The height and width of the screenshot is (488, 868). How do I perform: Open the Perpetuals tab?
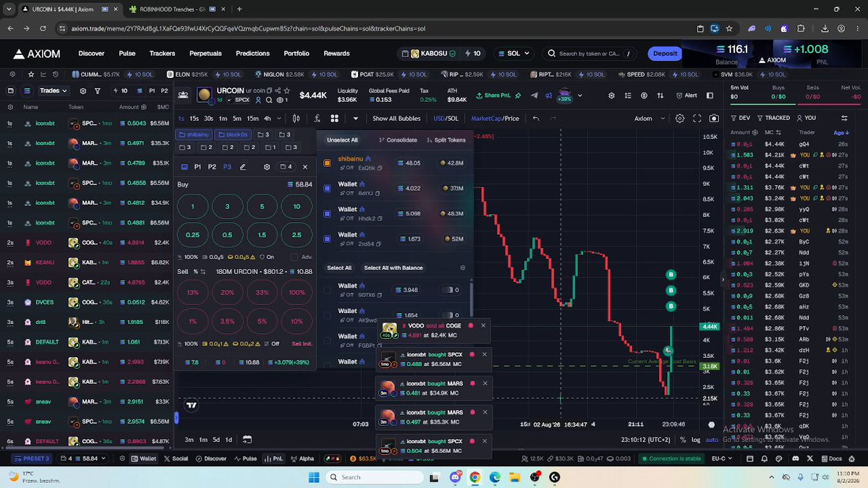(x=205, y=53)
